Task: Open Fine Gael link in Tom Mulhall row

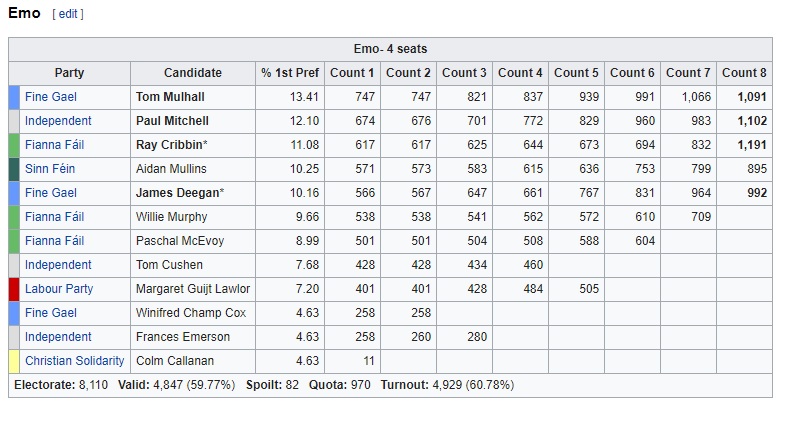Action: pos(51,97)
